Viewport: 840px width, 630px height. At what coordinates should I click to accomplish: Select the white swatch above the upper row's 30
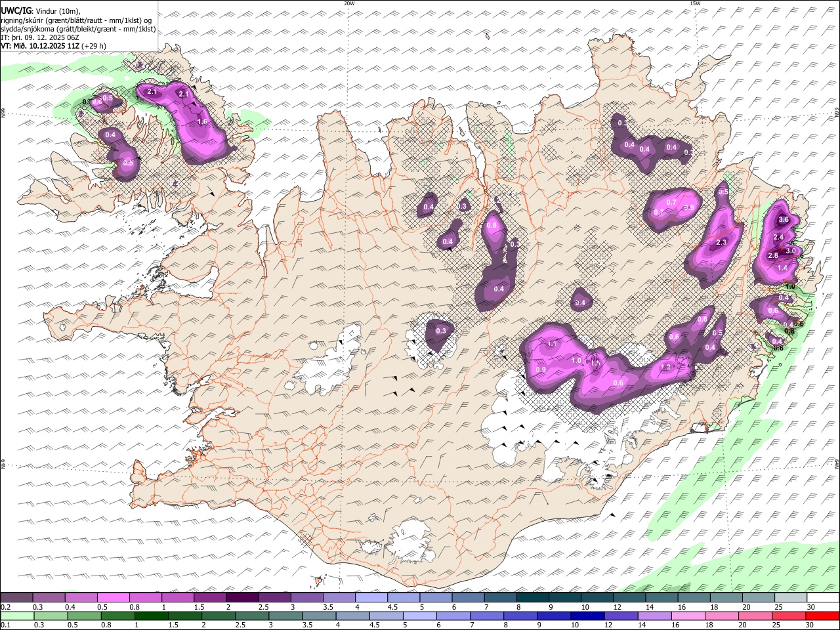click(x=823, y=598)
